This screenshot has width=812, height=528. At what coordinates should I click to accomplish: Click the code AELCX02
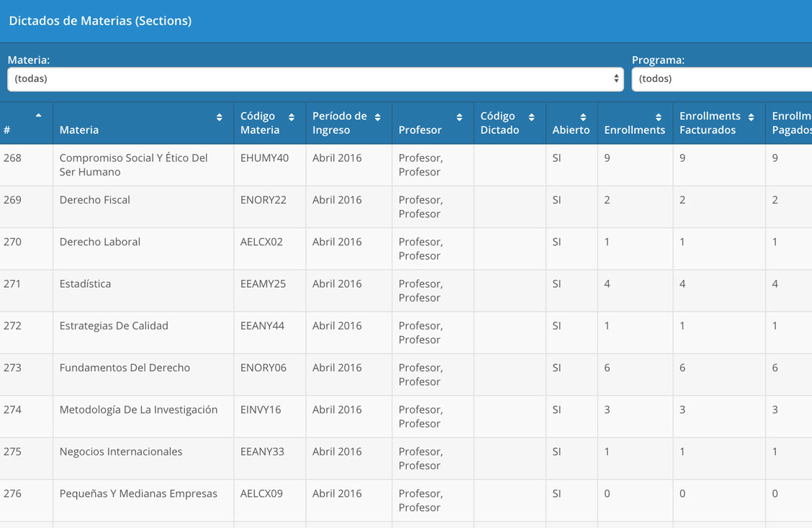point(261,242)
